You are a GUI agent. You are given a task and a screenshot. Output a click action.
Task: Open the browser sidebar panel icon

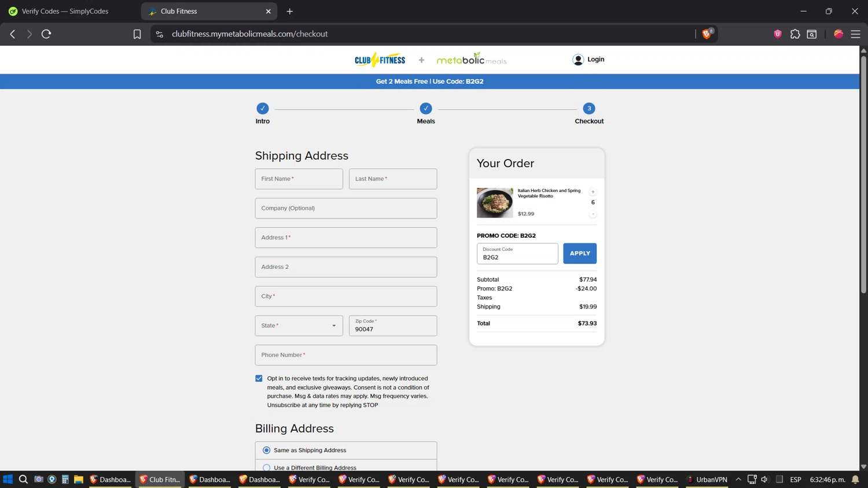[x=812, y=34]
